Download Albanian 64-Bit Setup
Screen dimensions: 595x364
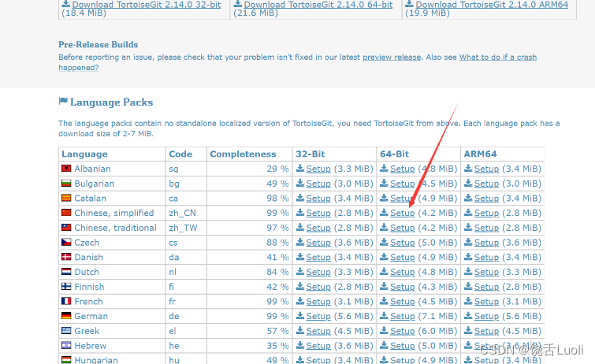click(x=403, y=169)
